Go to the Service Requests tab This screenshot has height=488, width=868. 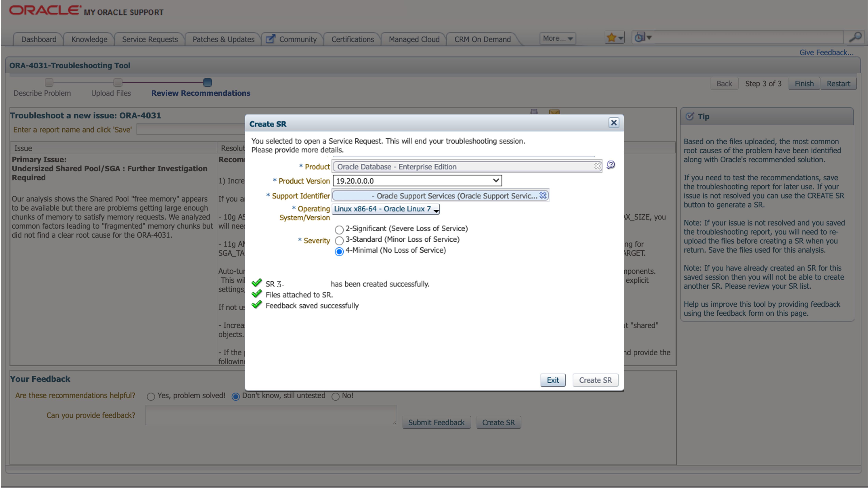(150, 39)
